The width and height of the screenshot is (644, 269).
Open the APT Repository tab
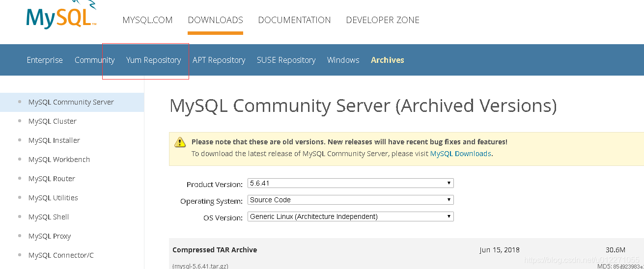(219, 60)
